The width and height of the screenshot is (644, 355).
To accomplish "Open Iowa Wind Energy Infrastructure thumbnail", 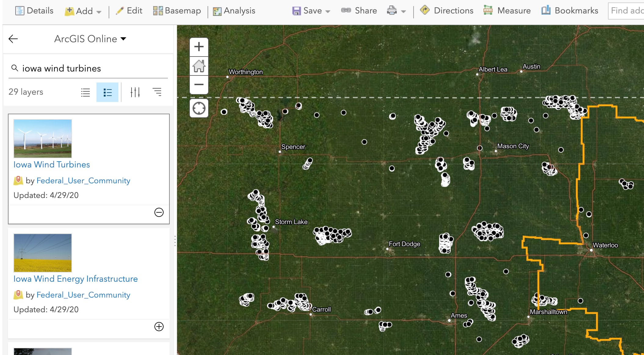I will pyautogui.click(x=43, y=253).
